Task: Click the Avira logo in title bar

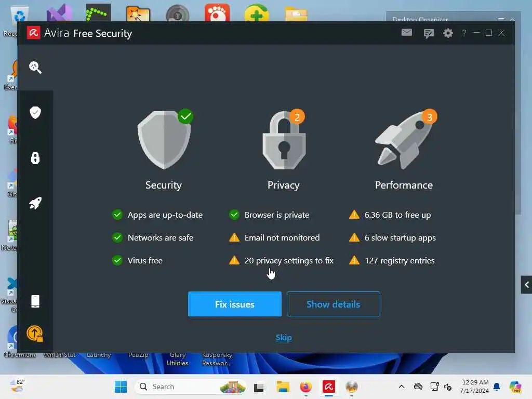Action: (34, 33)
